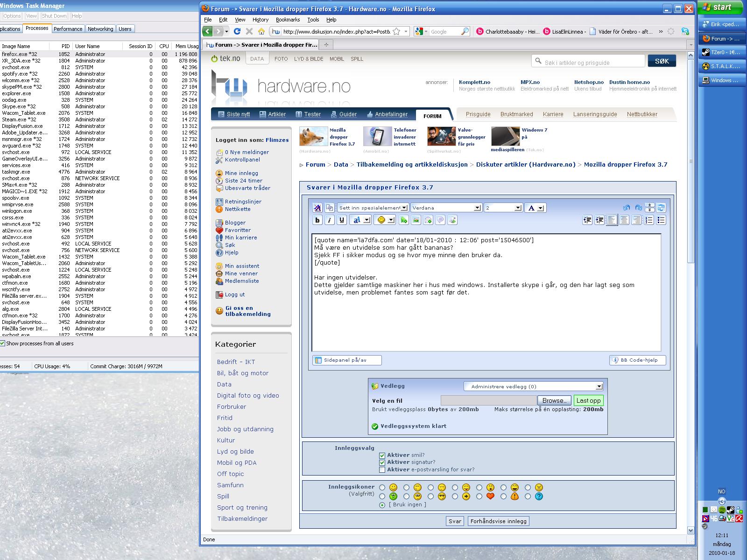
Task: Center-align text in the editor
Action: pyautogui.click(x=624, y=220)
